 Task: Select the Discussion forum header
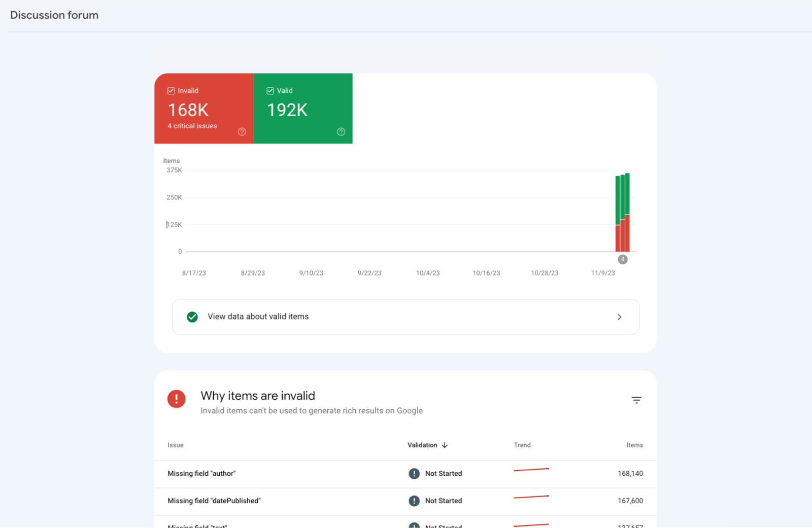point(54,15)
